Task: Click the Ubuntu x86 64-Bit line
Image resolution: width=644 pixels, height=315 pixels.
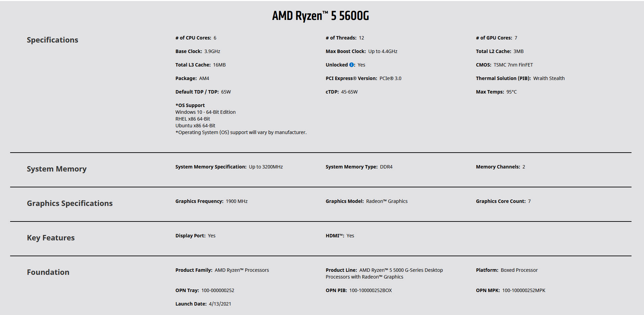Action: click(x=195, y=126)
